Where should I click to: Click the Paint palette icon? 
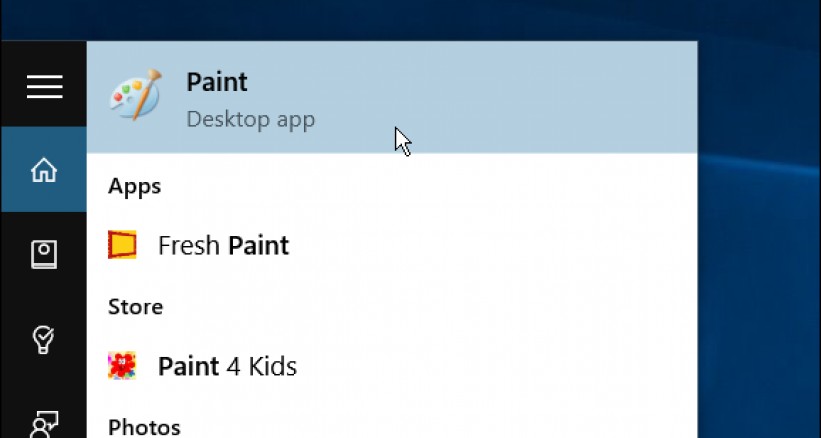pos(135,96)
